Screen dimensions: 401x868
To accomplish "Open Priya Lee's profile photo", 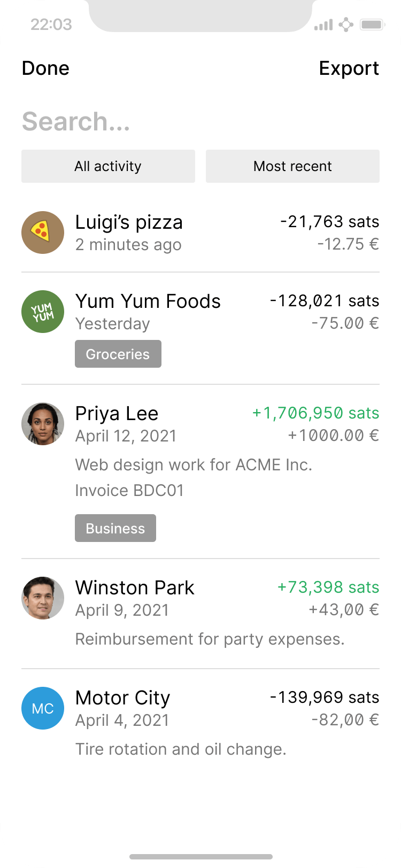I will pyautogui.click(x=43, y=424).
